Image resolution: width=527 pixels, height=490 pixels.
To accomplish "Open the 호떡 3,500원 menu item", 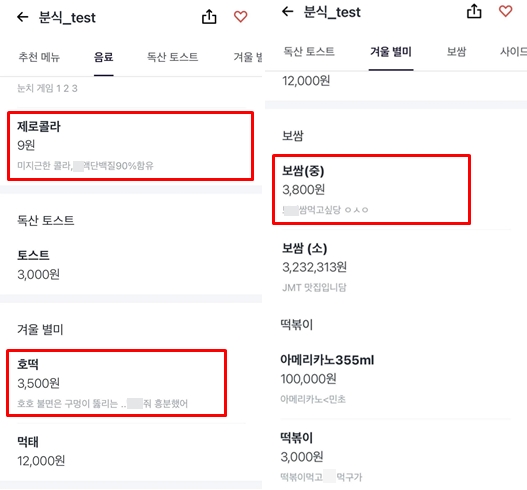I will point(116,383).
